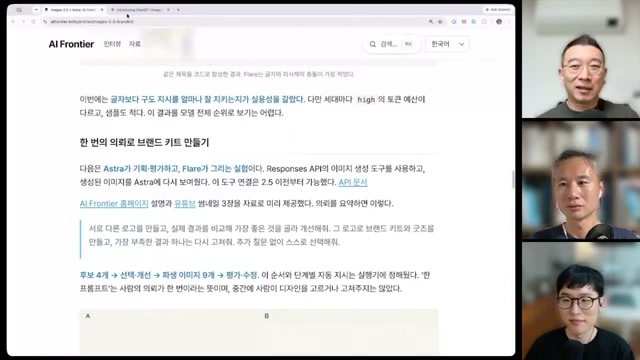Click highlighted text '후보 4개 → 선택·개선'
Image resolution: width=640 pixels, height=360 pixels.
pyautogui.click(x=115, y=275)
